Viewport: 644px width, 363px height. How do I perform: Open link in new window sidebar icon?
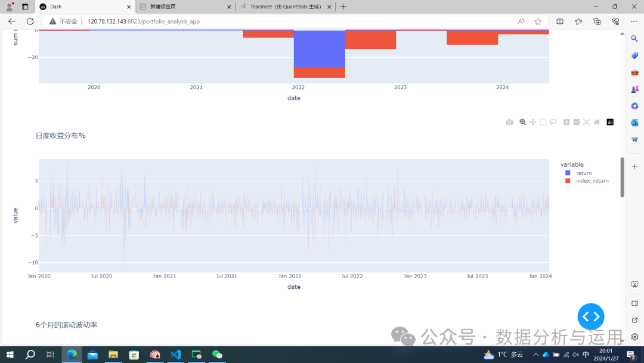click(634, 320)
